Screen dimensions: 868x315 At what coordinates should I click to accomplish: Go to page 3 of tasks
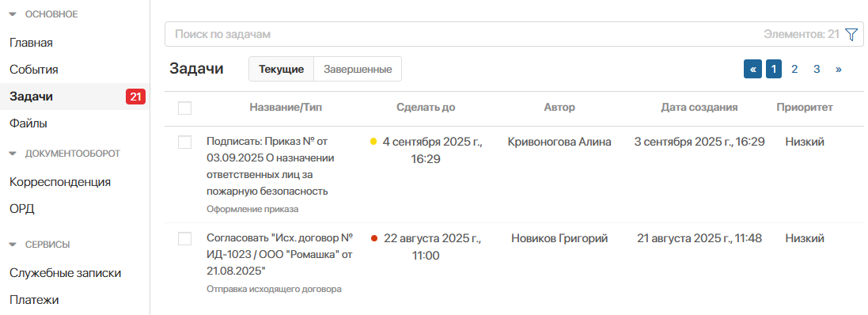click(x=817, y=69)
